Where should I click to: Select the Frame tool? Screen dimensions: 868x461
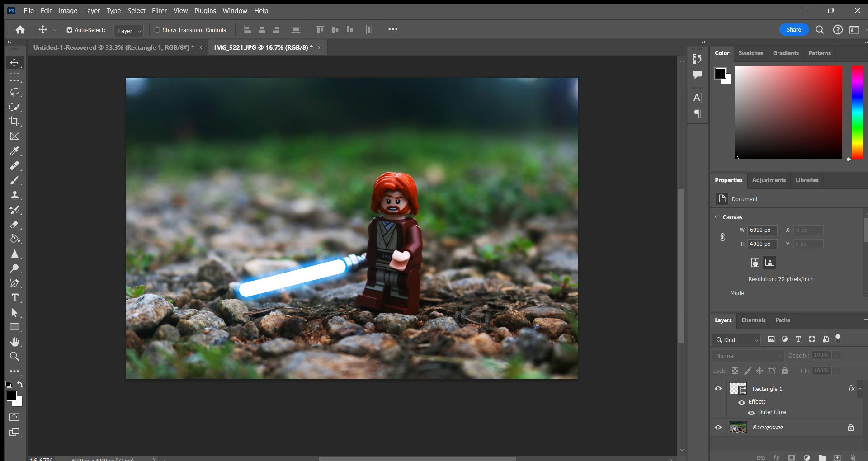tap(14, 136)
